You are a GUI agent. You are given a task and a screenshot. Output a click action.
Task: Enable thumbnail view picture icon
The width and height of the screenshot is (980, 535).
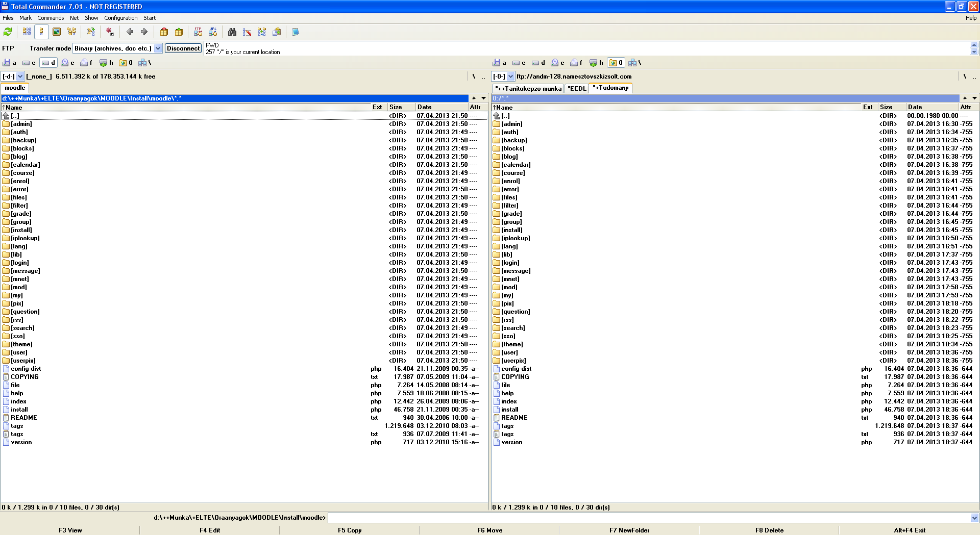pos(57,32)
